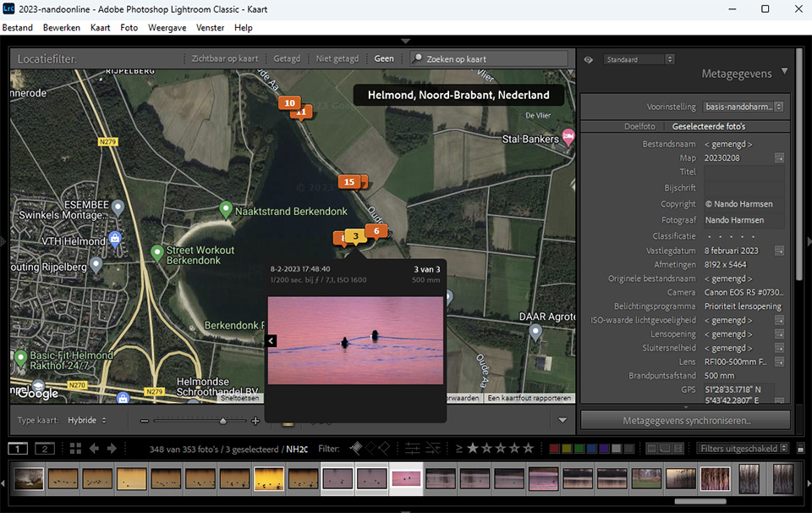
Task: Expand the top module panel arrow
Action: coord(405,41)
